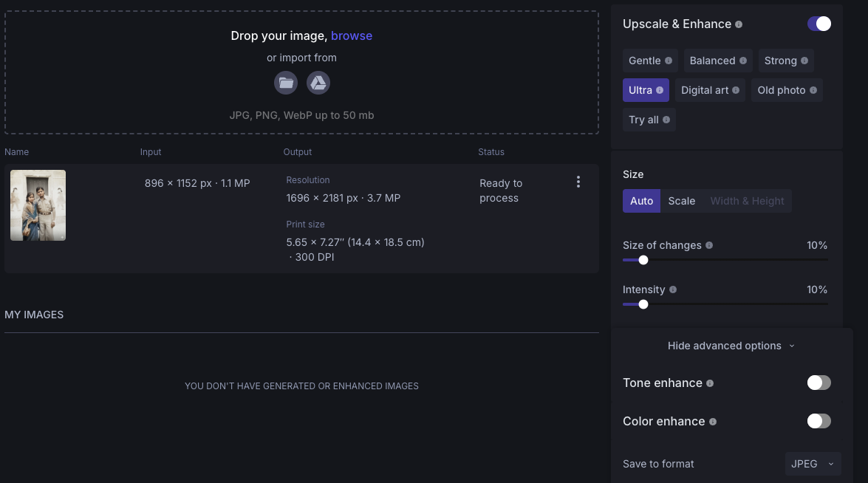Select the Scale size tab
The image size is (868, 483).
[681, 201]
